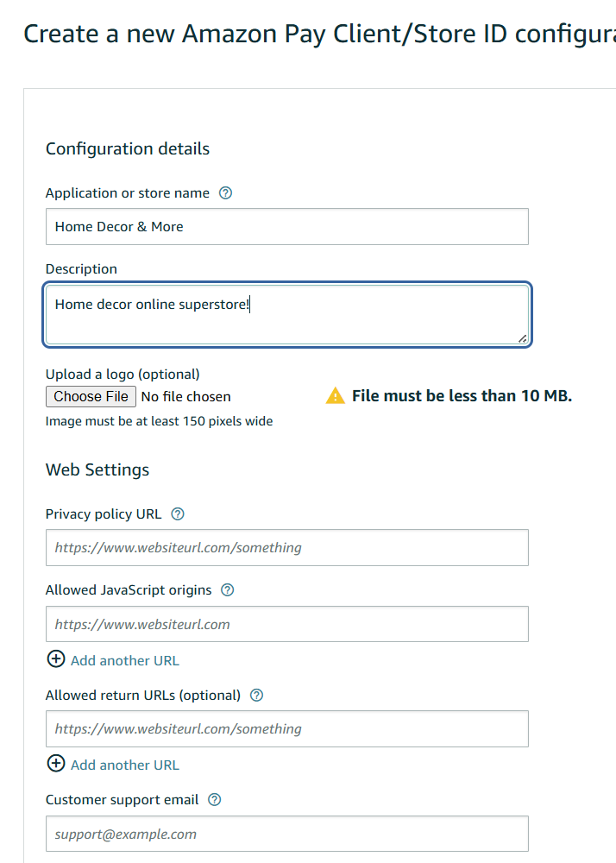
Task: Click help icon beside Allowed JavaScript origins
Action: coord(228,590)
